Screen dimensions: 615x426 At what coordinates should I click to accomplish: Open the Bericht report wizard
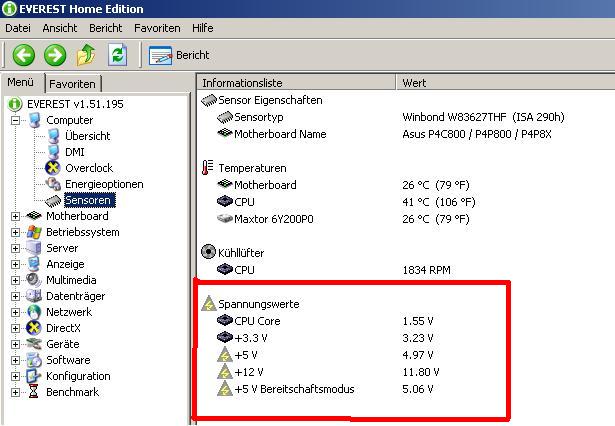[x=179, y=55]
